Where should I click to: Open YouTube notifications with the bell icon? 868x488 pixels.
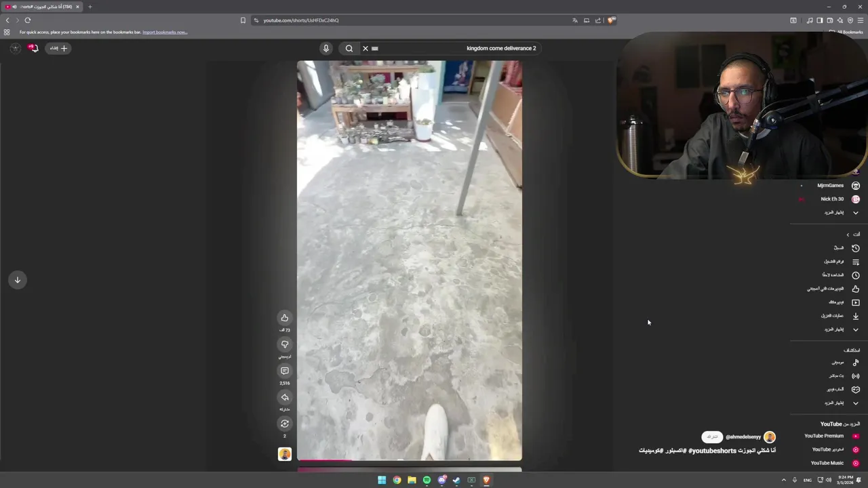coord(33,48)
